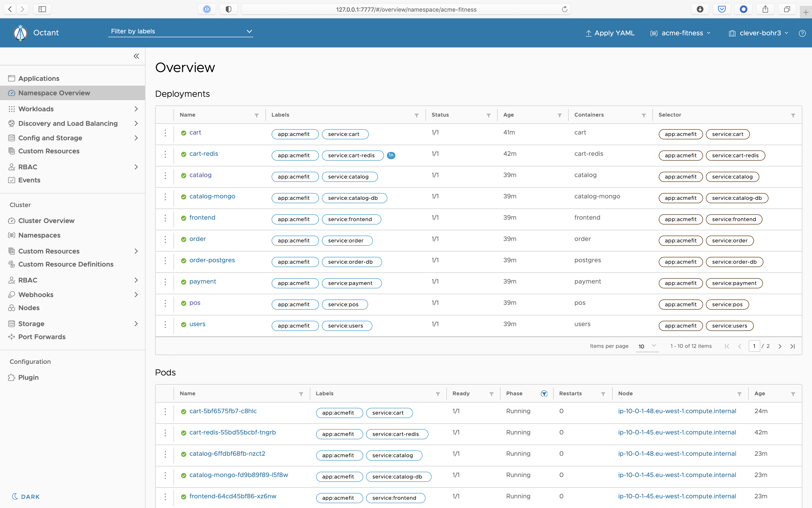
Task: Jump to last page of deployments
Action: (x=792, y=346)
